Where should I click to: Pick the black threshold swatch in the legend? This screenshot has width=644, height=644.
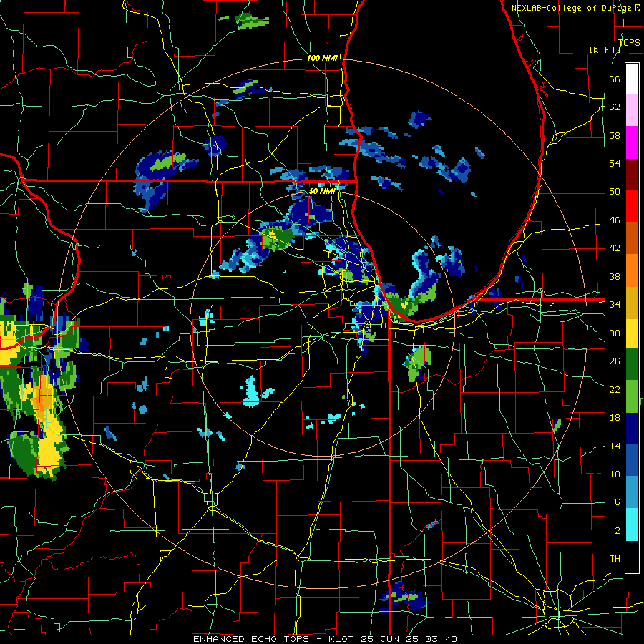pyautogui.click(x=632, y=557)
